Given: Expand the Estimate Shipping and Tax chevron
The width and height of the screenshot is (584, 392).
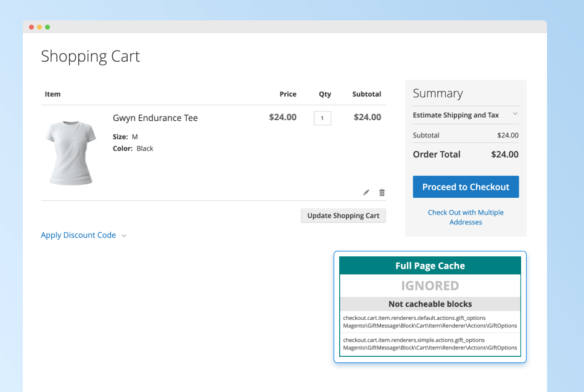Looking at the screenshot, I should point(515,115).
